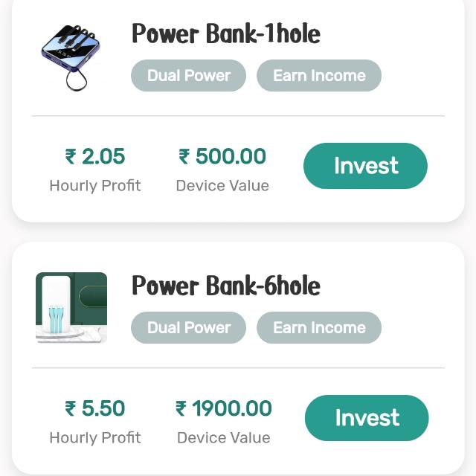Click Device Value label under ₹ 500.00
Viewport: 476px width, 476px height.
coord(222,186)
